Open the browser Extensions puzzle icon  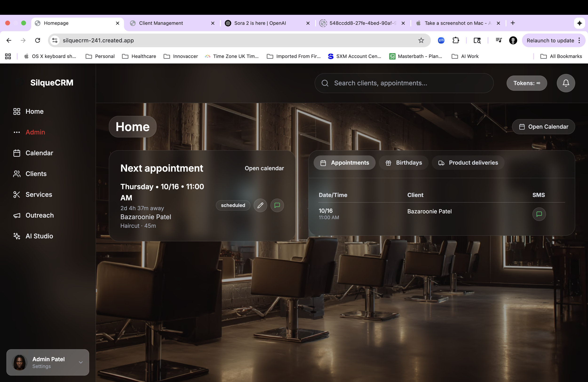click(456, 40)
